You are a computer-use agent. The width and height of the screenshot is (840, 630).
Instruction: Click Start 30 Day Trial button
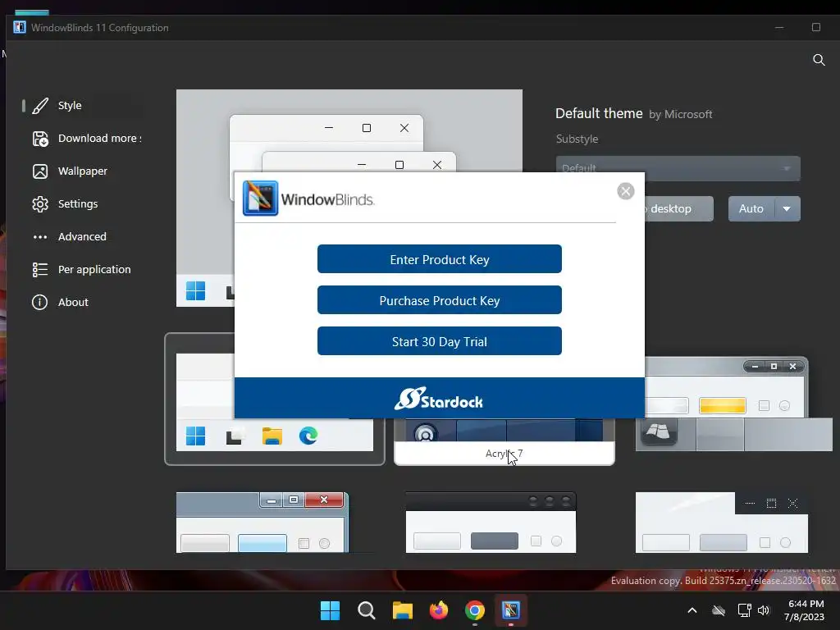point(440,341)
